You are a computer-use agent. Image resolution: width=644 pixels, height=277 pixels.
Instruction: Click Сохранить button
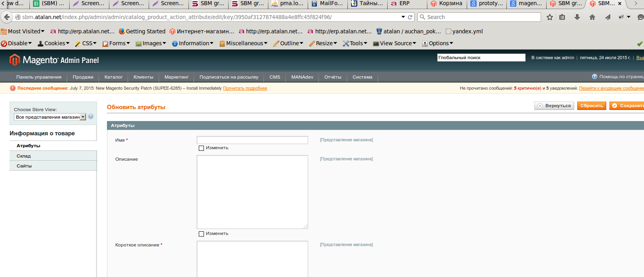627,106
